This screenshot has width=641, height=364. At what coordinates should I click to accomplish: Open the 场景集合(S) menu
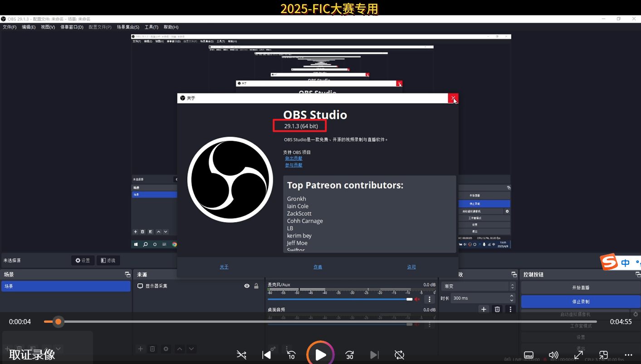coord(128,27)
